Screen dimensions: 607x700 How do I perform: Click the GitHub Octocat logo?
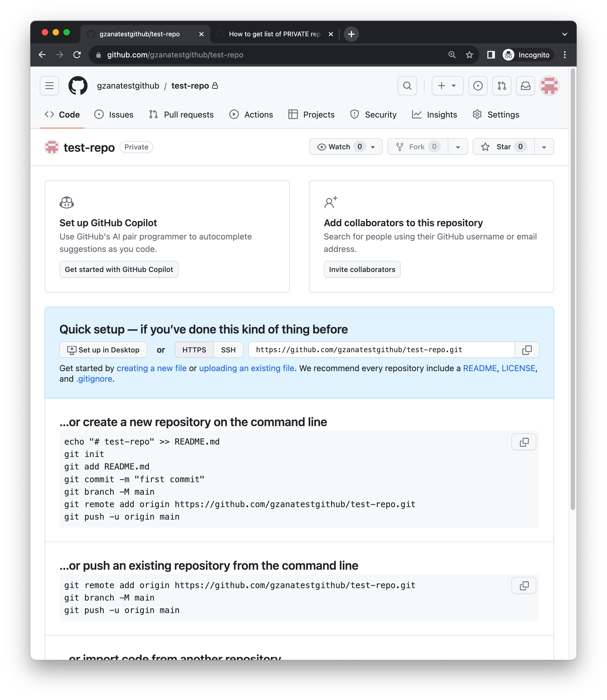(78, 86)
